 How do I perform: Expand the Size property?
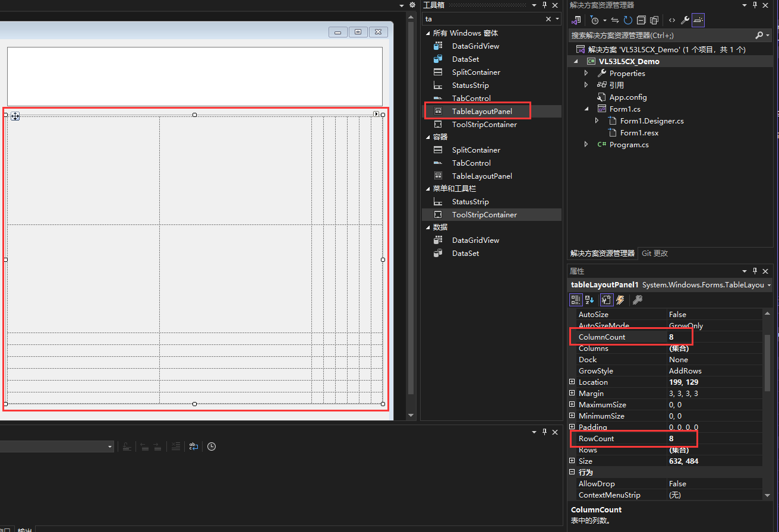[x=572, y=461]
